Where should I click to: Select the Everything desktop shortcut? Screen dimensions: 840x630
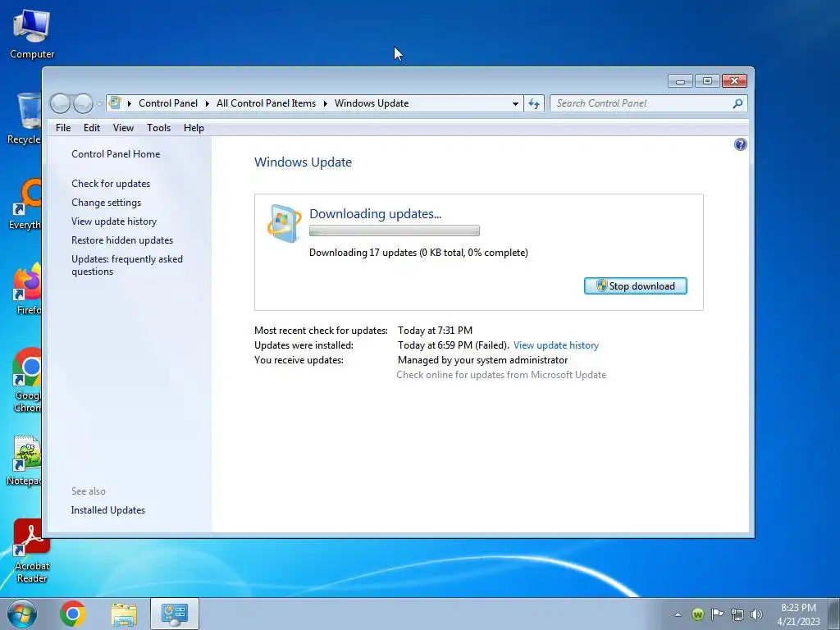tap(25, 204)
